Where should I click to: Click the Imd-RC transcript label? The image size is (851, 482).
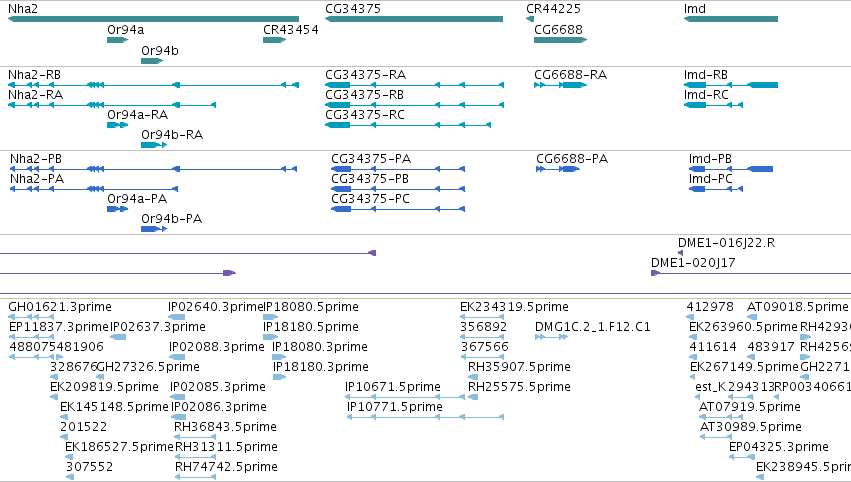tap(706, 95)
